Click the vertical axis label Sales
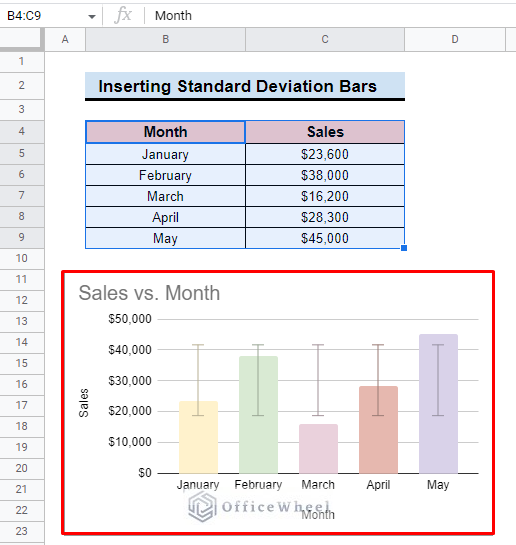 point(84,403)
